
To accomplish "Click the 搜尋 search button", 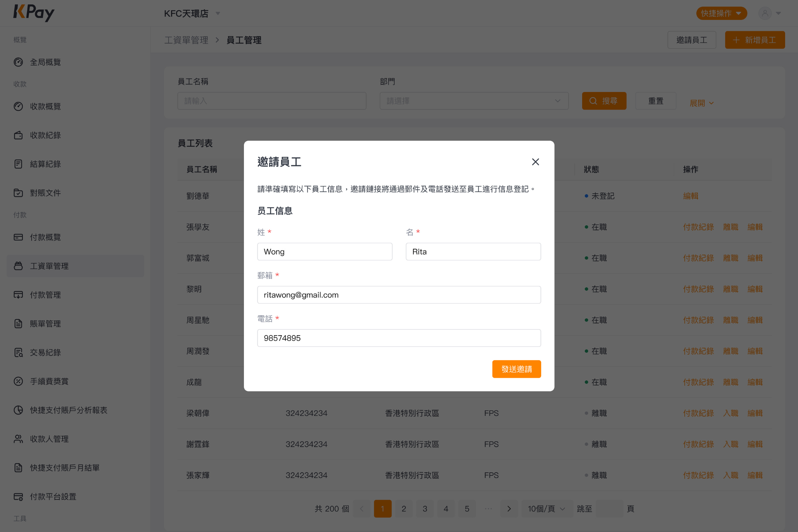I will [604, 101].
